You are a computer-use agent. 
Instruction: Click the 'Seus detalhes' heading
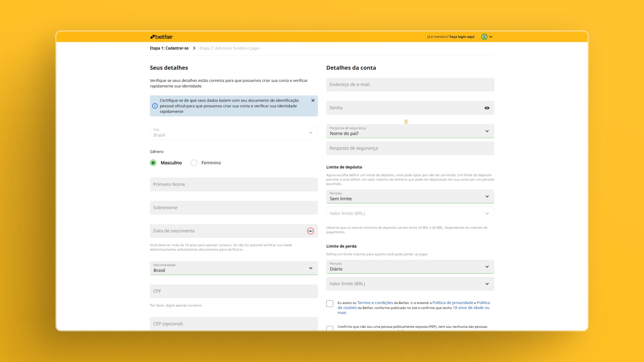coord(169,68)
